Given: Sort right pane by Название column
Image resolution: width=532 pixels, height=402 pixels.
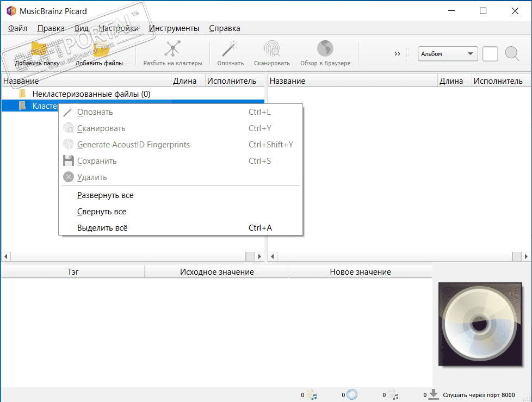Looking at the screenshot, I should click(353, 81).
